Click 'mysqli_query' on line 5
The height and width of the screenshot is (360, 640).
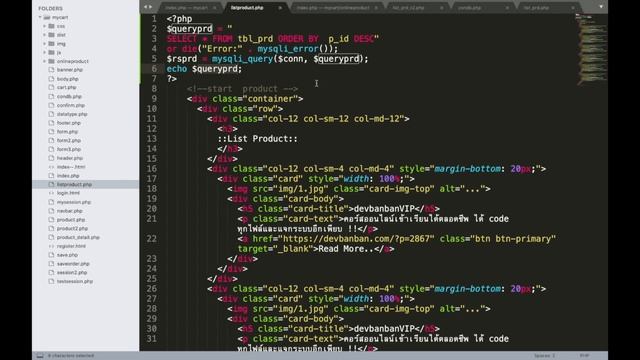[242, 59]
